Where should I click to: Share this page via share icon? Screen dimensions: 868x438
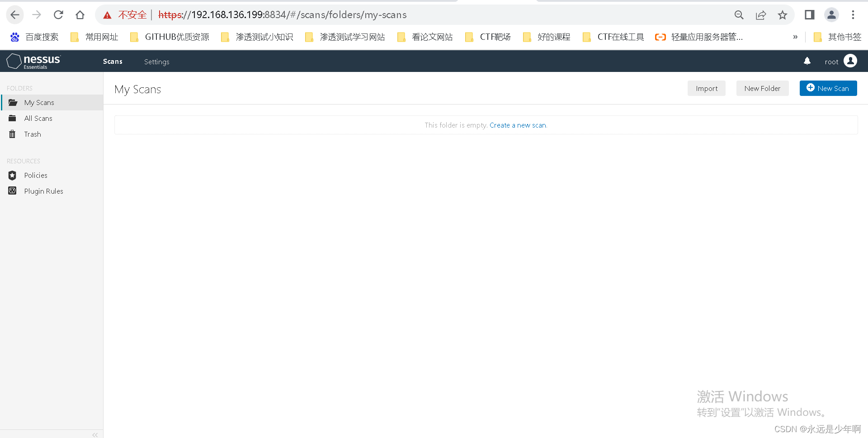(x=761, y=15)
